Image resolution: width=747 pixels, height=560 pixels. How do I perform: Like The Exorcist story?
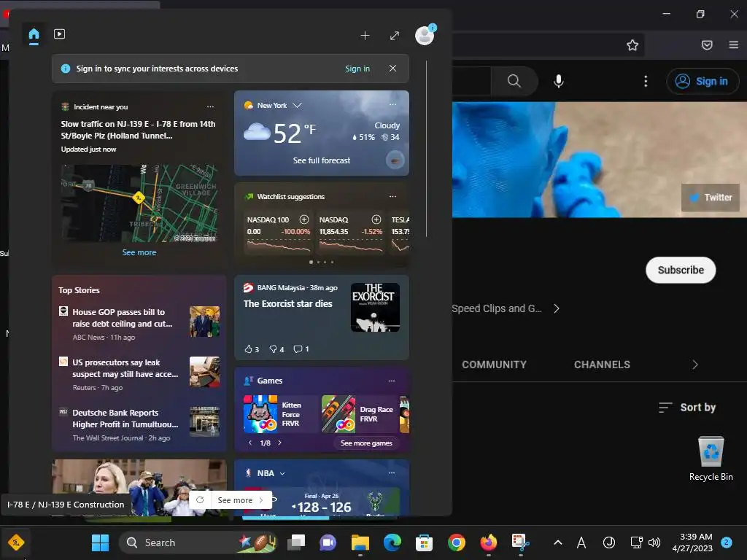click(x=252, y=349)
